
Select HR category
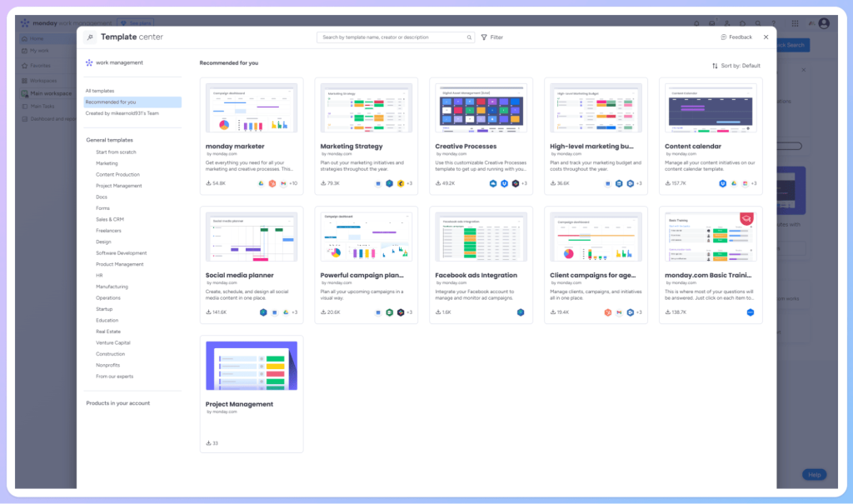click(99, 276)
